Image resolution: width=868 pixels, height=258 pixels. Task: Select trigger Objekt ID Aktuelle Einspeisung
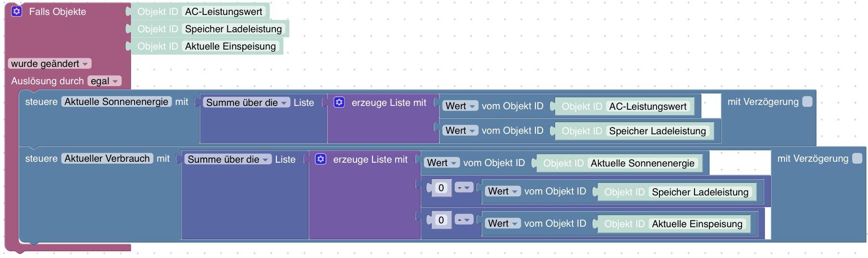coord(207,46)
